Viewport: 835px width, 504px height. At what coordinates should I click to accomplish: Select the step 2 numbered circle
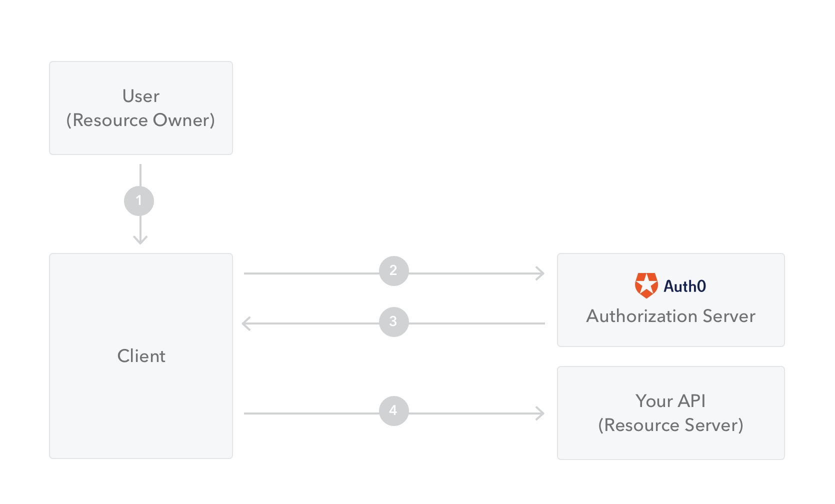pos(393,271)
